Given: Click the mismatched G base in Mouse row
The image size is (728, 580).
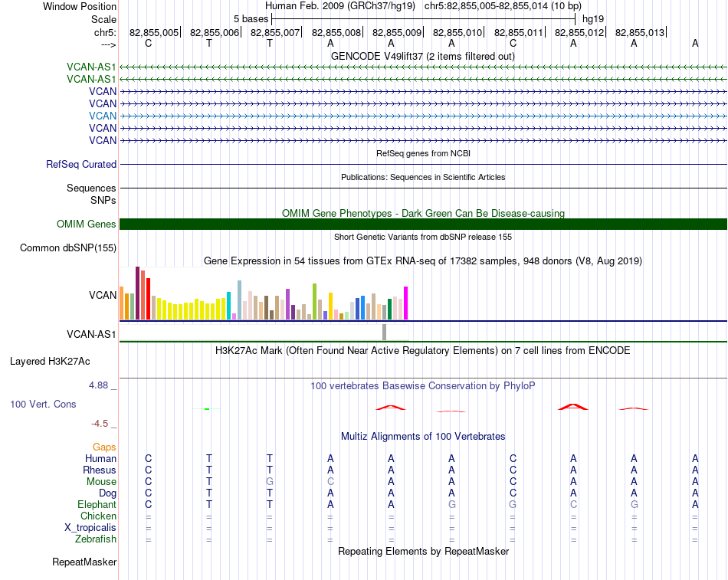Looking at the screenshot, I should 270,482.
